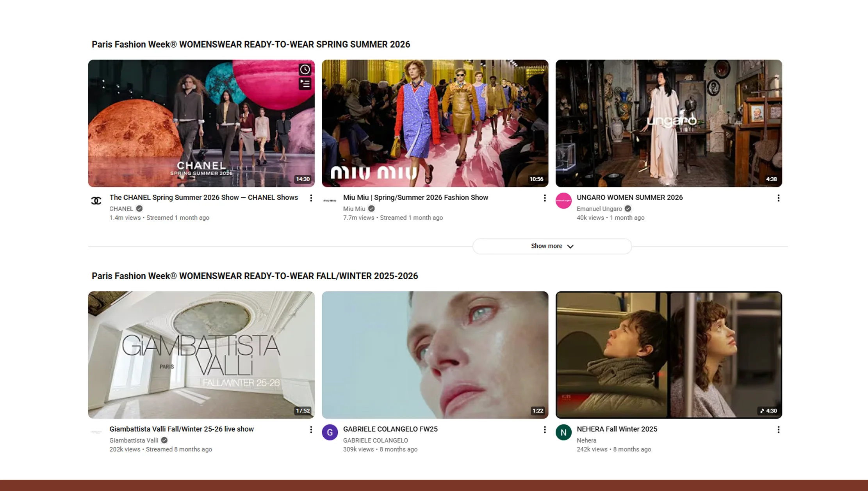Click the 4:30 duration badge on the NEHERA thumbnail
The image size is (868, 491).
point(767,411)
